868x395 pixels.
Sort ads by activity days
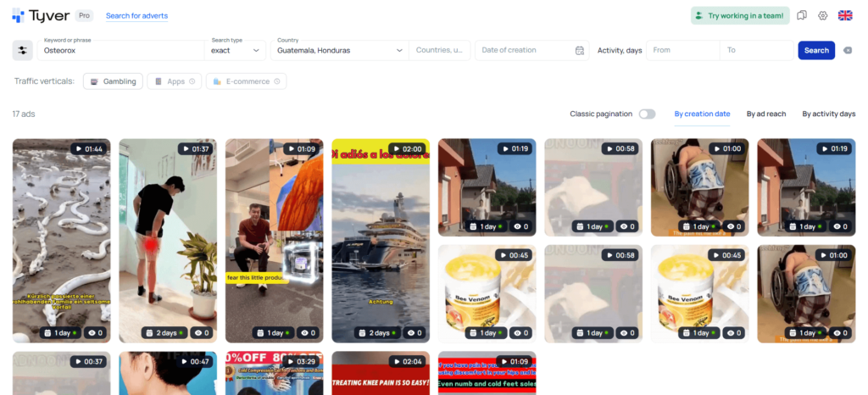pos(828,114)
